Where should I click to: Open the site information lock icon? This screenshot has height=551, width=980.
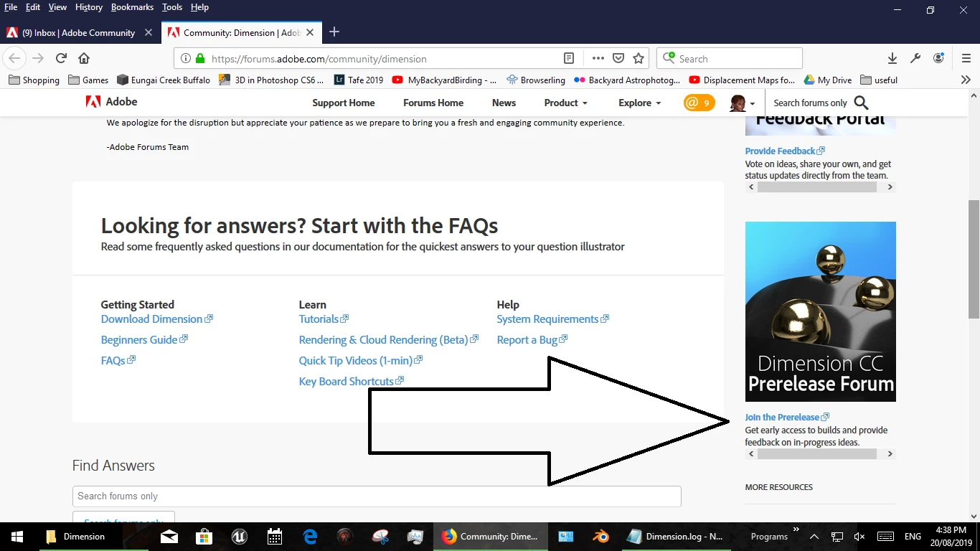(x=200, y=58)
